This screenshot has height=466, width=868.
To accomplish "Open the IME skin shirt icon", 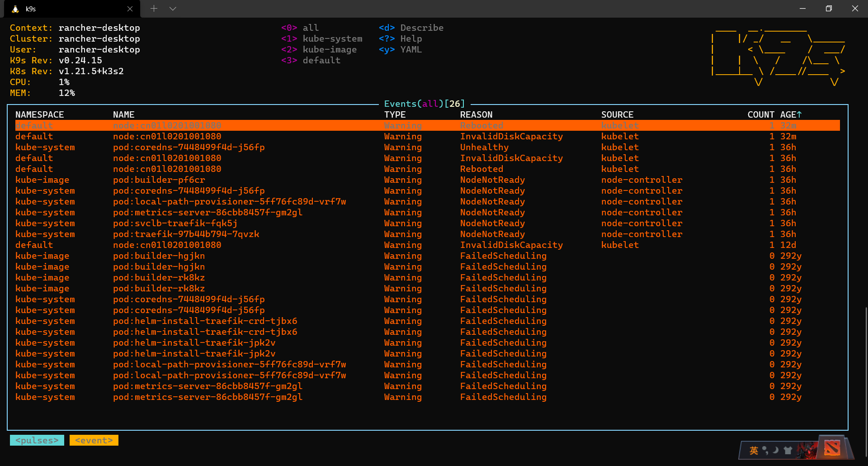I will (x=788, y=450).
